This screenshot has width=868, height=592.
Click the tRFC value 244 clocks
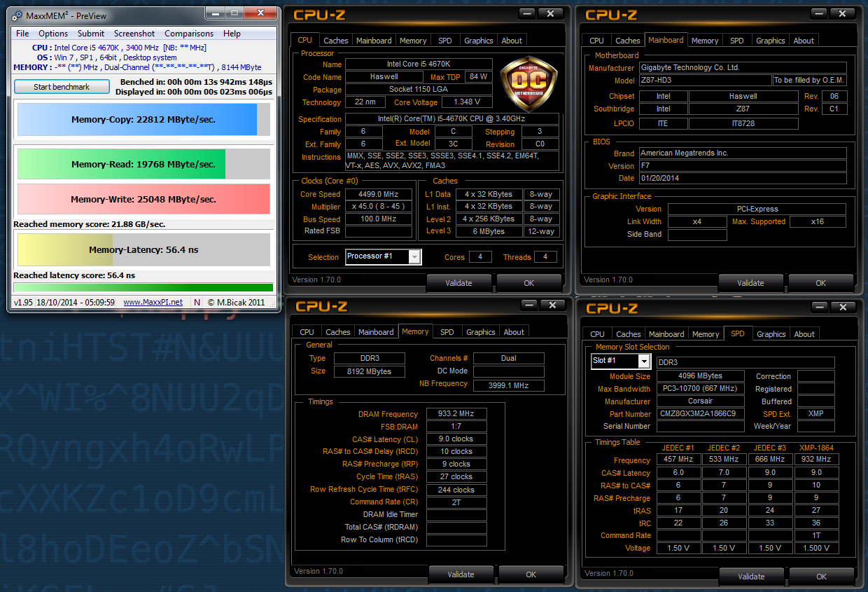point(456,490)
